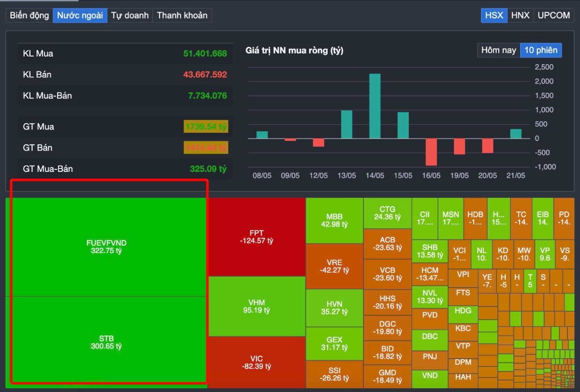Switch to the HNX exchange view
Viewport: 580px width, 392px height.
tap(520, 15)
